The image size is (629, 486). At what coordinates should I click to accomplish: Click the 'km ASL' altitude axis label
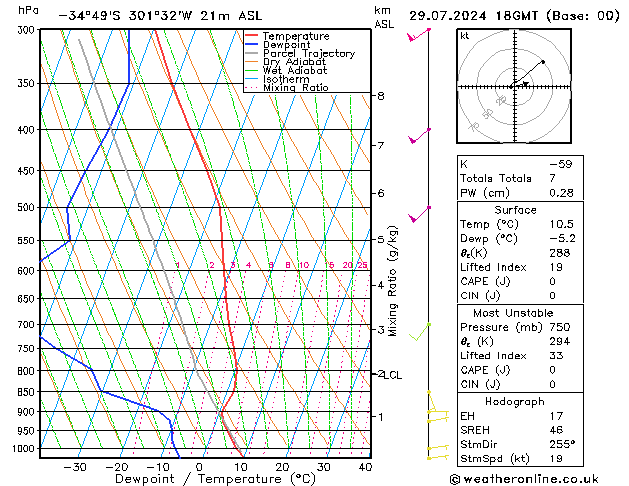pos(384,17)
